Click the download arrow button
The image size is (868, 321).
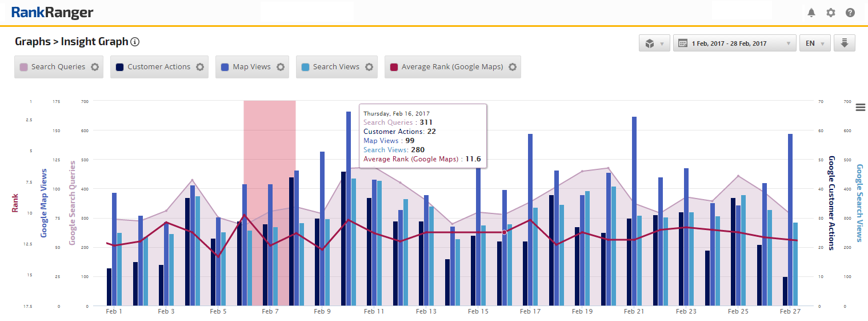click(x=845, y=43)
